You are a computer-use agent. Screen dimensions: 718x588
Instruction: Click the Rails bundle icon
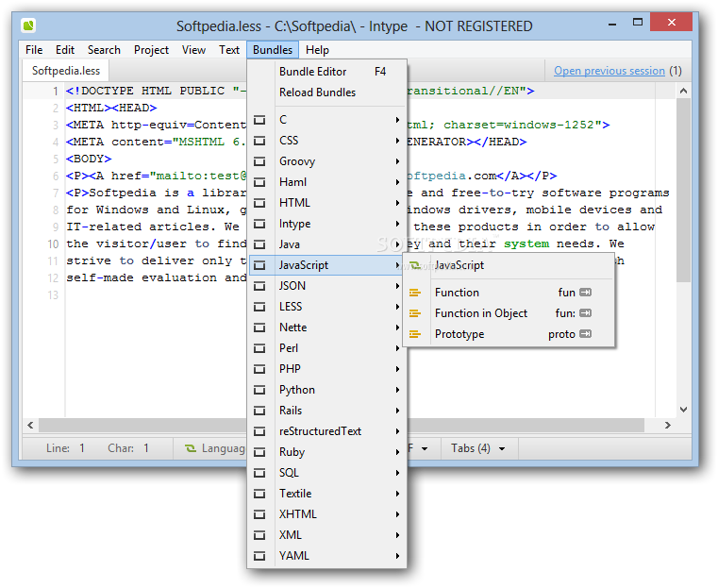[x=259, y=411]
